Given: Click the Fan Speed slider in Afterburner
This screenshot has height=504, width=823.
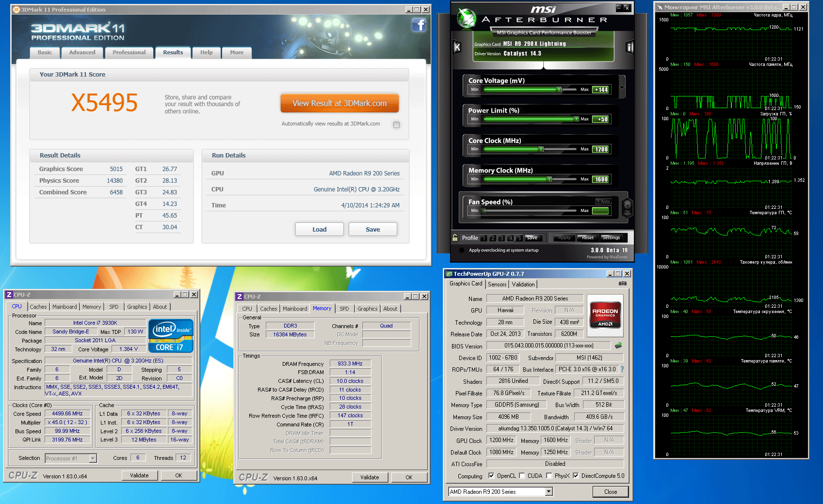Looking at the screenshot, I should 530,211.
